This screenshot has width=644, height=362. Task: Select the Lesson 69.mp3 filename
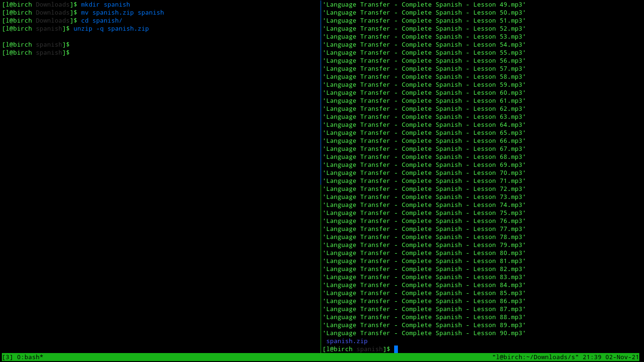tap(424, 165)
